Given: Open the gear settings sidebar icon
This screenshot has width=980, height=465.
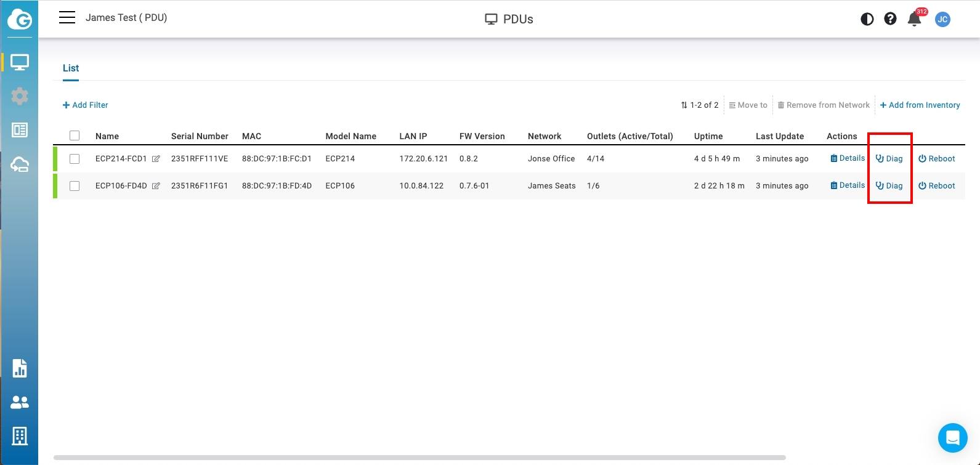Looking at the screenshot, I should click(20, 96).
